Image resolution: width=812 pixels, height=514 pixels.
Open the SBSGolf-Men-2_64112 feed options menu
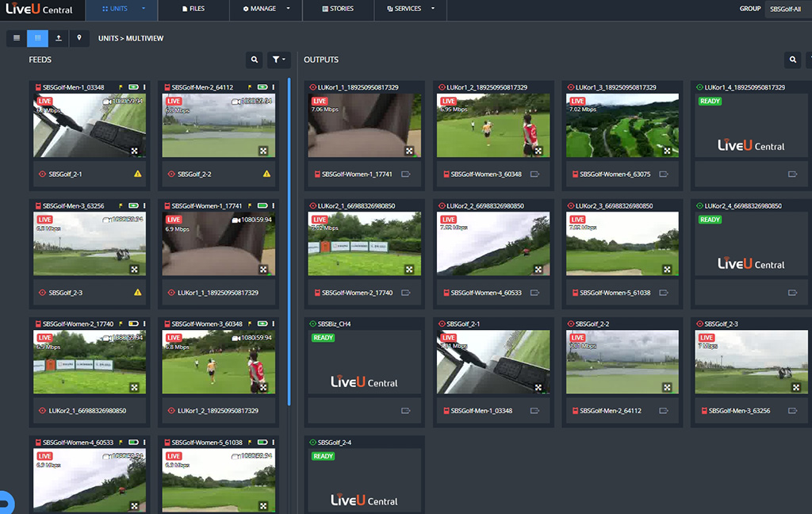click(274, 87)
